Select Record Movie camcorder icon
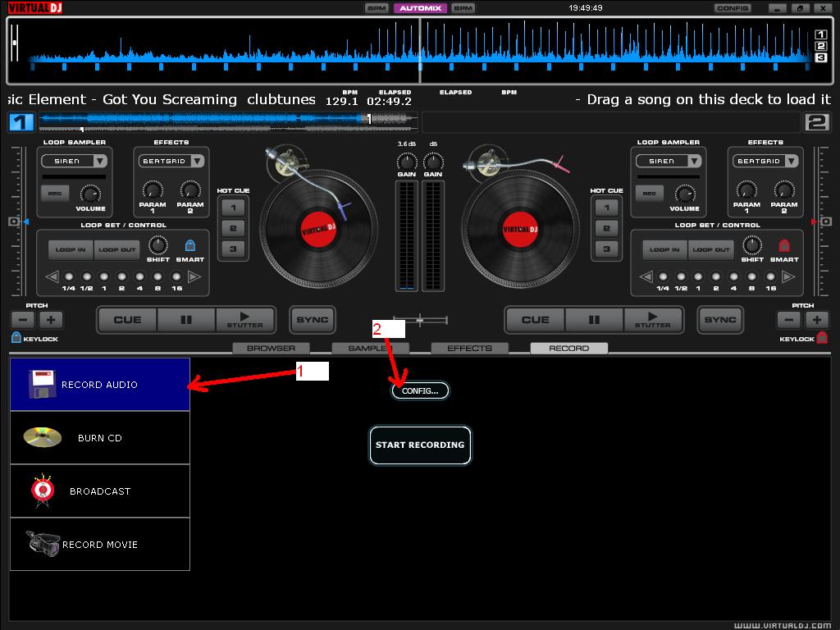Viewport: 840px width, 630px height. [43, 543]
